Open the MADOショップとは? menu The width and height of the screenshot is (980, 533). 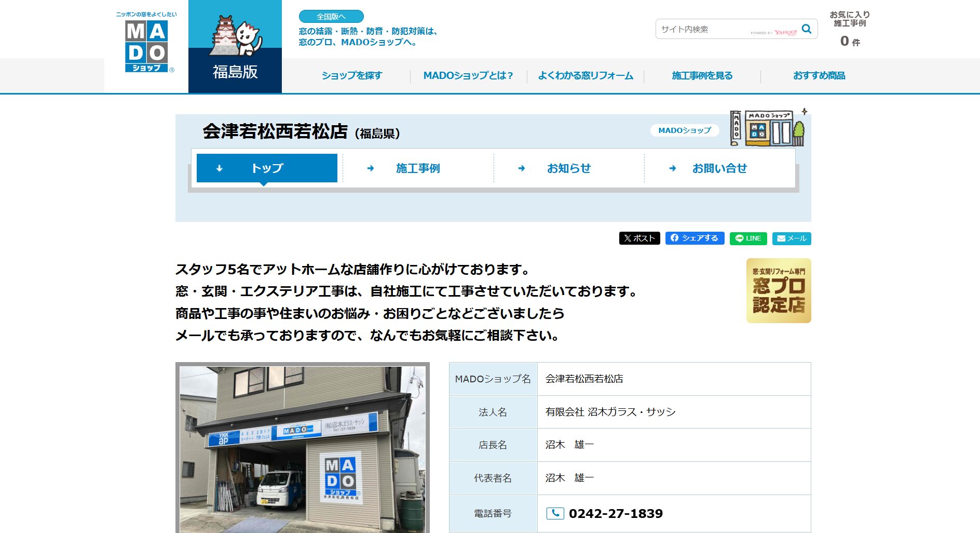click(468, 76)
